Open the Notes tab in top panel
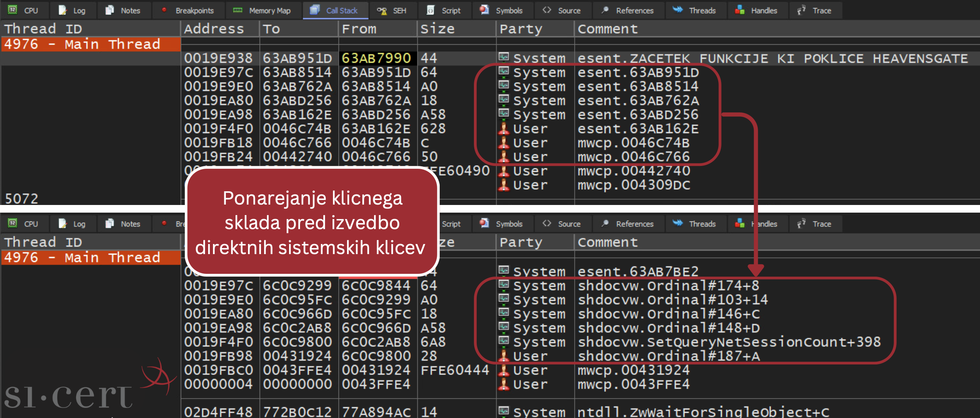The width and height of the screenshot is (980, 418). pyautogui.click(x=123, y=10)
